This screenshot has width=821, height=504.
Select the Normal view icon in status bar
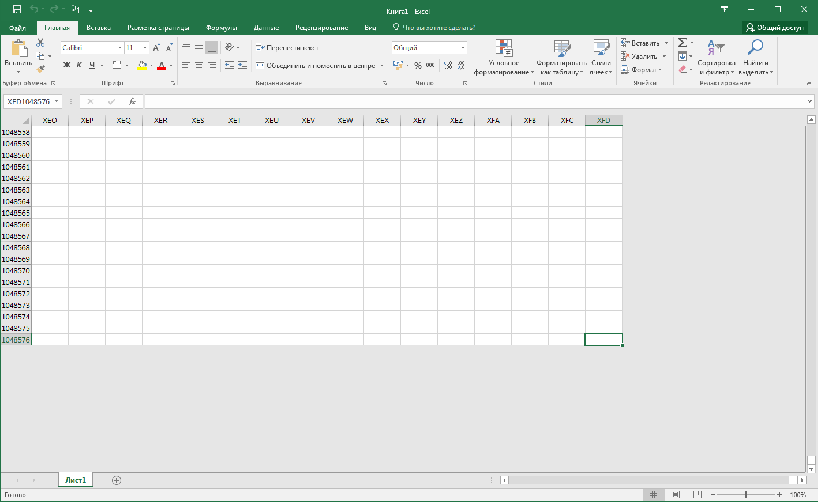[x=653, y=494]
